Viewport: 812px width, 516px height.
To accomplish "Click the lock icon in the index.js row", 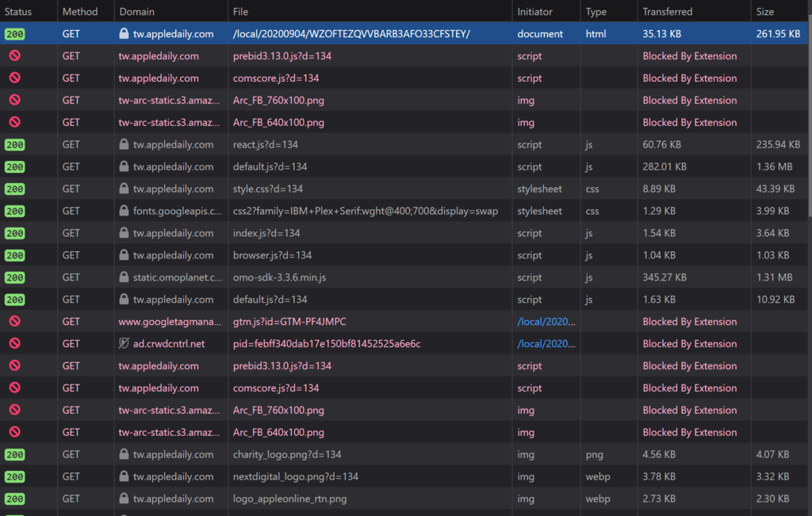I will pyautogui.click(x=124, y=233).
